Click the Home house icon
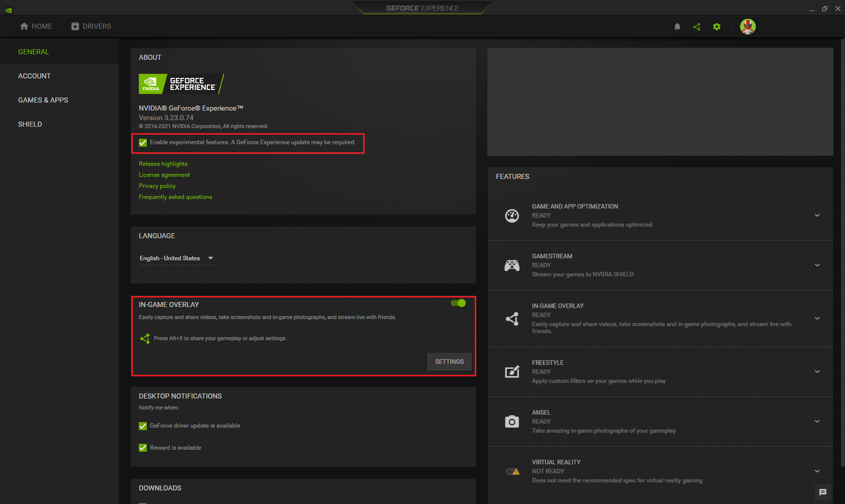This screenshot has width=845, height=504. 24,26
